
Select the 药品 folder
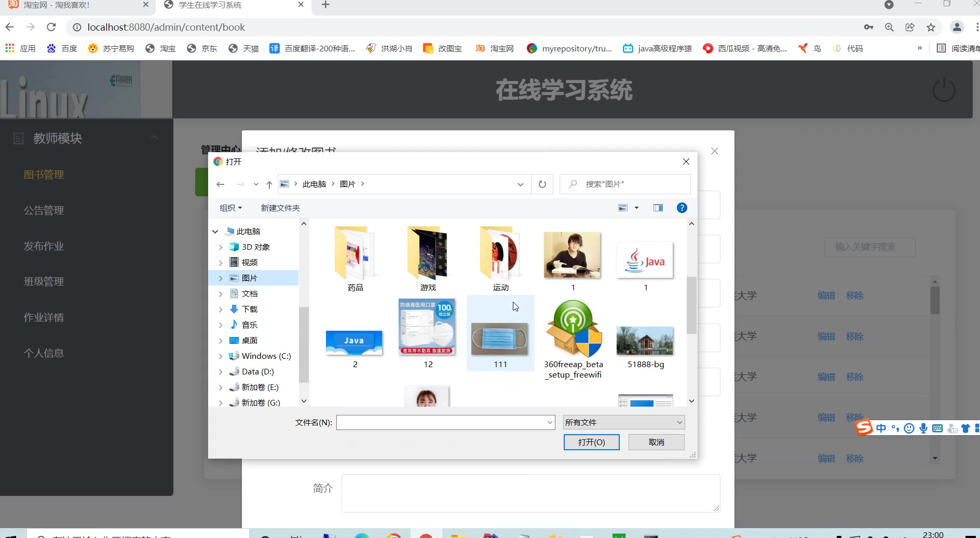tap(355, 259)
